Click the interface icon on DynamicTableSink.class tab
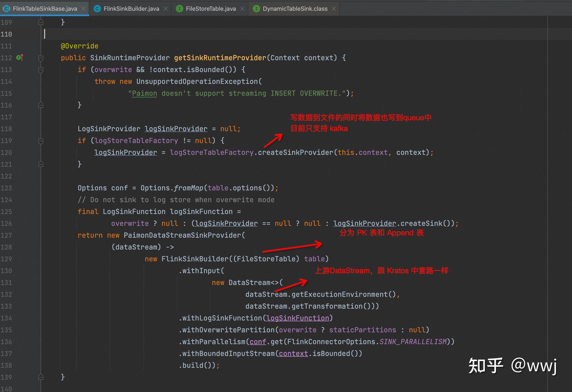The image size is (572, 392). click(256, 9)
